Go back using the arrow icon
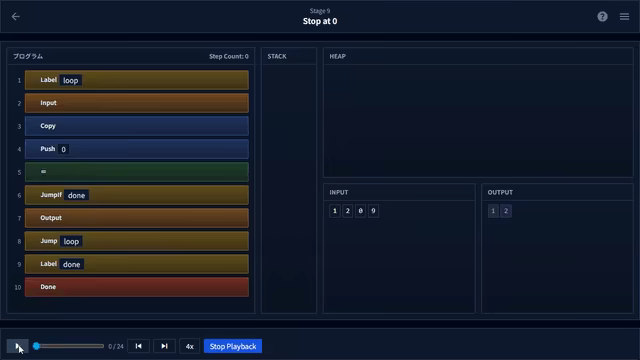The height and width of the screenshot is (360, 640). [16, 16]
